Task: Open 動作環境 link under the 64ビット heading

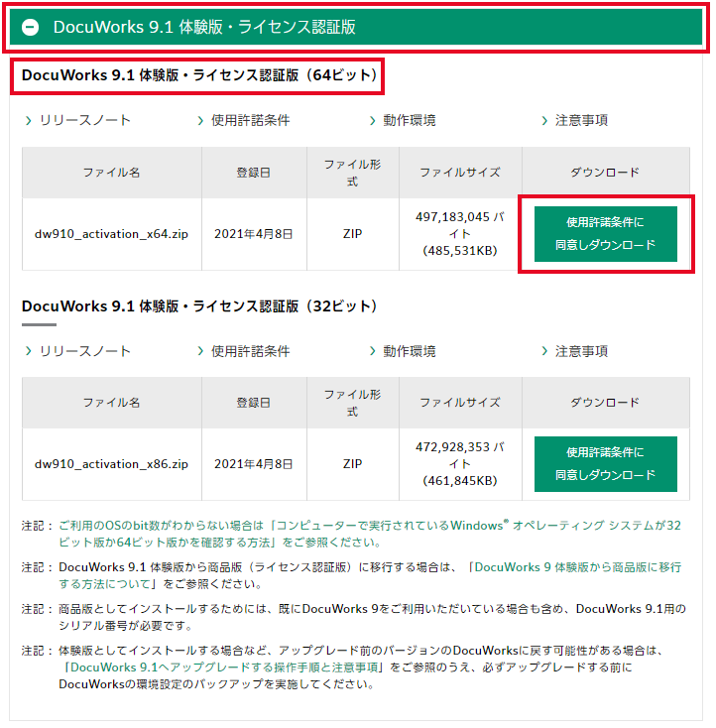Action: pos(410,120)
